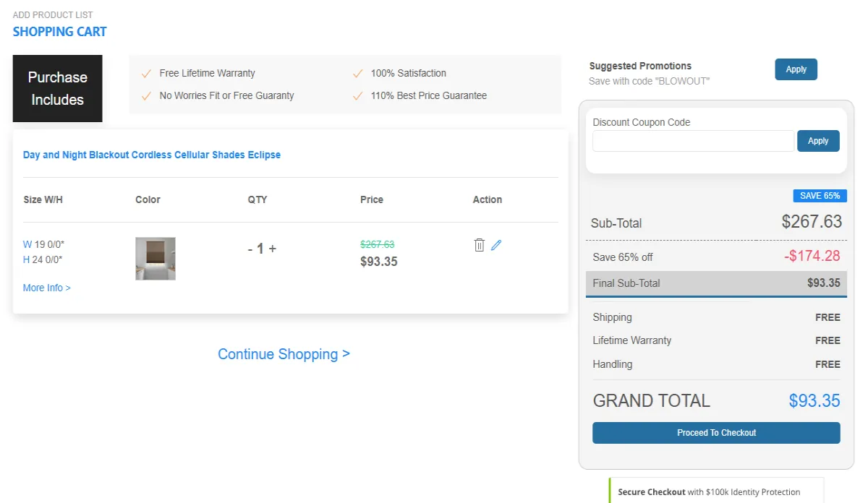Apply the BLOWOUT promotion code
This screenshot has width=868, height=503.
[x=796, y=69]
